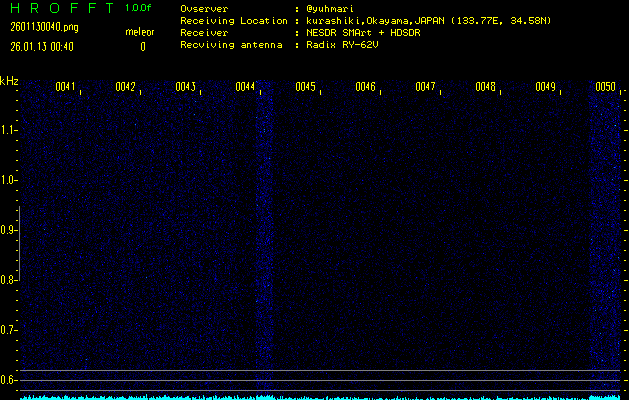Click the kHz axis unit label
The image size is (629, 400).
(x=9, y=81)
